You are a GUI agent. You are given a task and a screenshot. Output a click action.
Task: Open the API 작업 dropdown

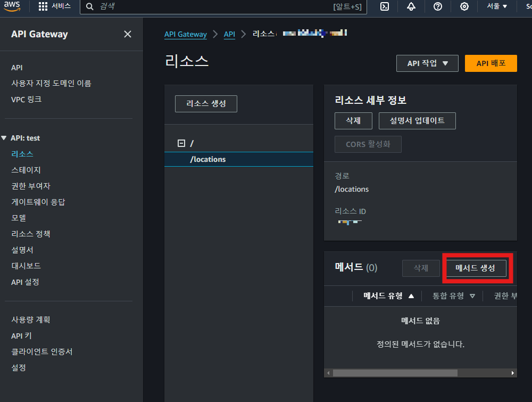[427, 63]
